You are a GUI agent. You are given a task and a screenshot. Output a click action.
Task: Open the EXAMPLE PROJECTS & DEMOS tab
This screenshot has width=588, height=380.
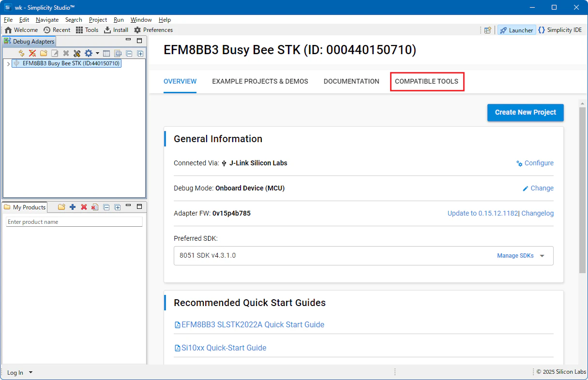click(x=260, y=81)
